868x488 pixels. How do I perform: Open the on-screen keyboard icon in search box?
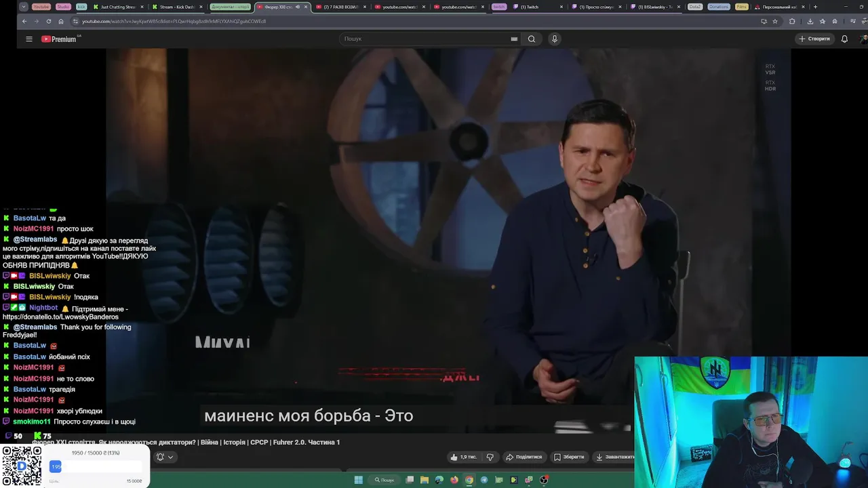514,39
